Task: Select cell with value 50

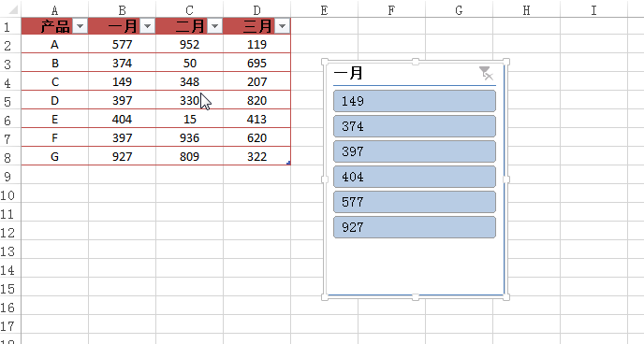Action: click(189, 63)
